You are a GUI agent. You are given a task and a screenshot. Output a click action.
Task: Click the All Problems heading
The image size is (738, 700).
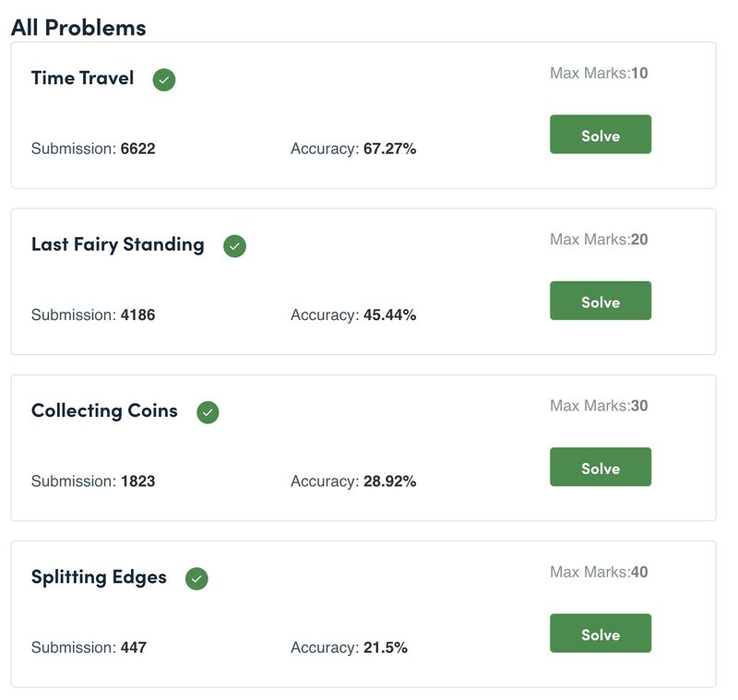pos(78,28)
